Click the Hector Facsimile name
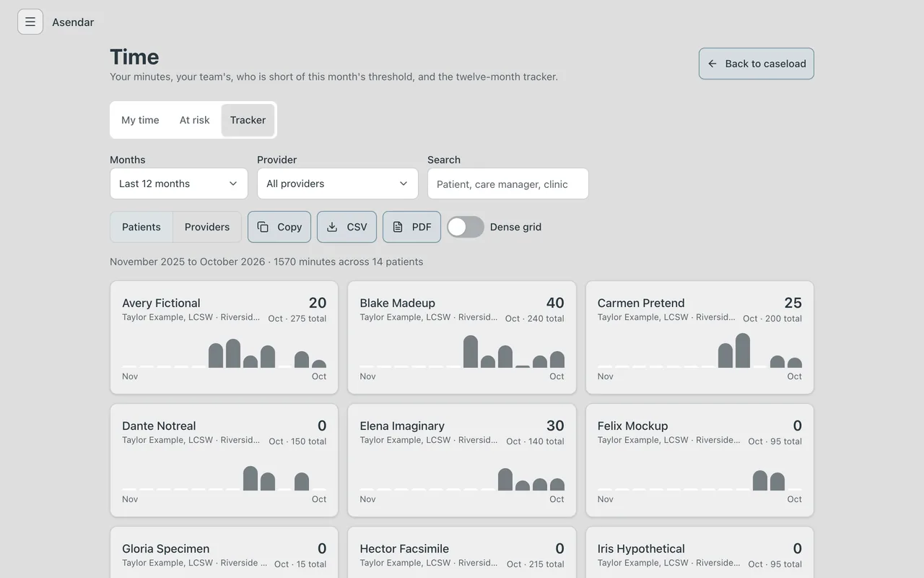924x578 pixels. click(x=404, y=548)
